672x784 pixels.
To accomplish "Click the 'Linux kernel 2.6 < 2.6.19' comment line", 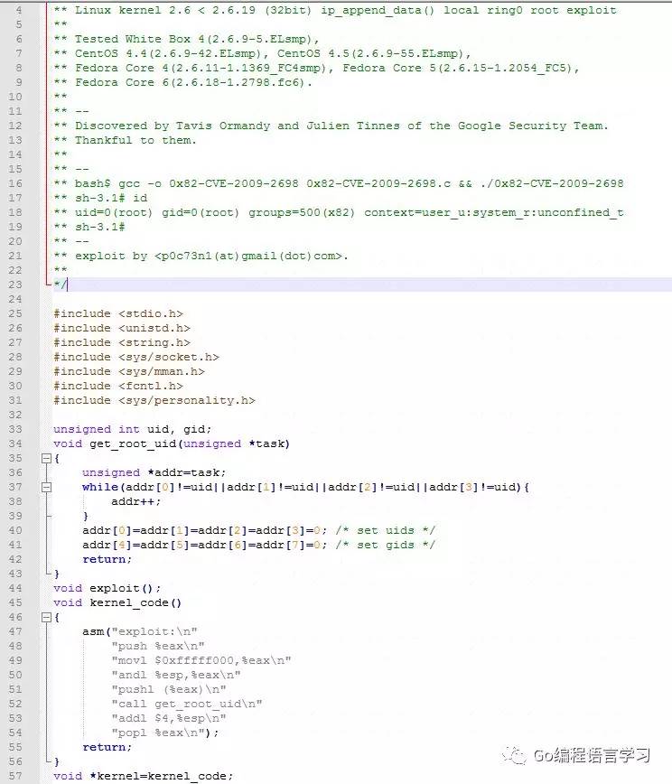I will [x=335, y=10].
